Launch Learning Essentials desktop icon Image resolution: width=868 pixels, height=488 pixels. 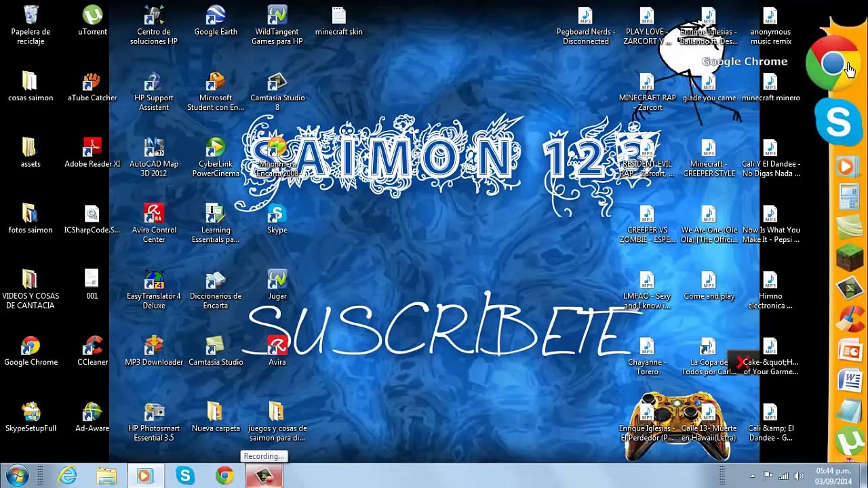pyautogui.click(x=216, y=223)
